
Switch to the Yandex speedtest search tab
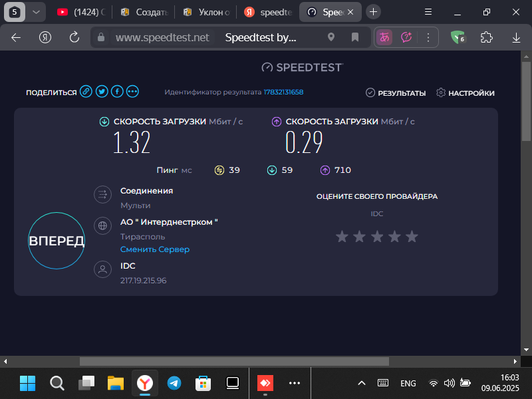(268, 12)
